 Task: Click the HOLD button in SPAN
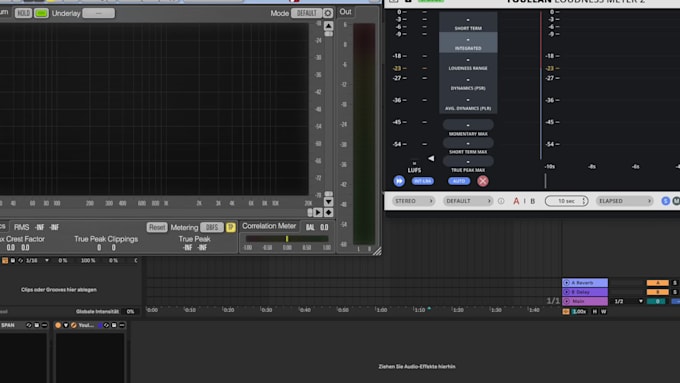click(x=23, y=13)
